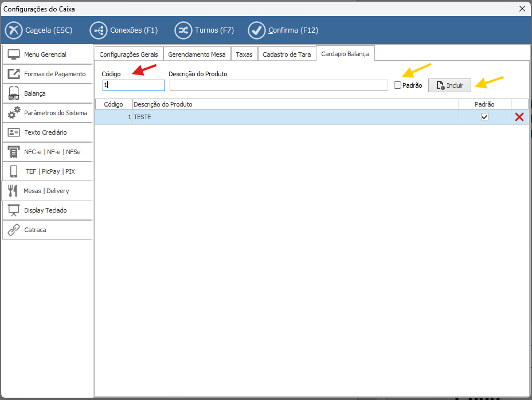The width and height of the screenshot is (532, 400).
Task: Click the Confirma (F12) checkmark icon
Action: [x=256, y=30]
